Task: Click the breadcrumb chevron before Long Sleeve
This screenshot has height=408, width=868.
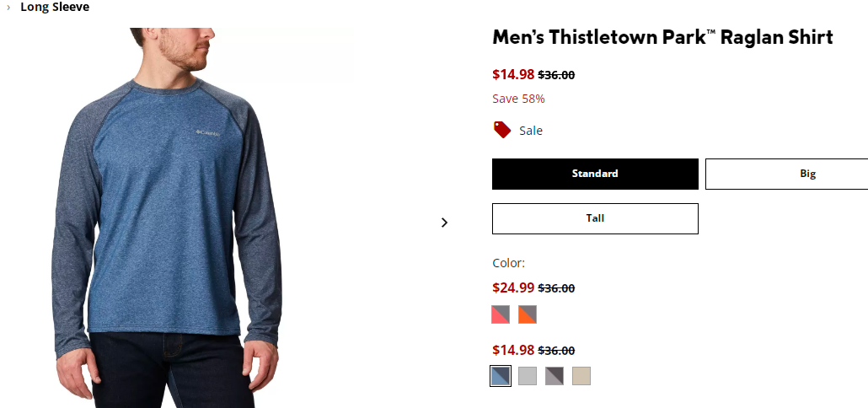Action: pyautogui.click(x=8, y=8)
